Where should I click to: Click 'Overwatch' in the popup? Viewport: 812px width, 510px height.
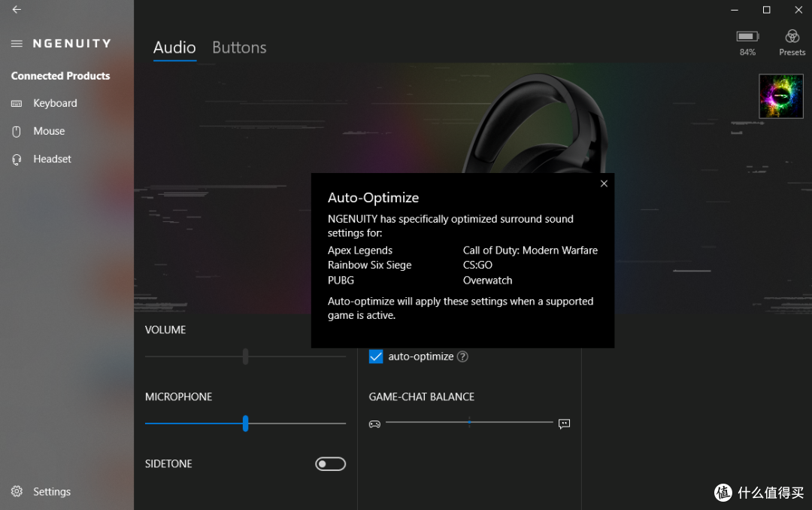[x=487, y=281]
